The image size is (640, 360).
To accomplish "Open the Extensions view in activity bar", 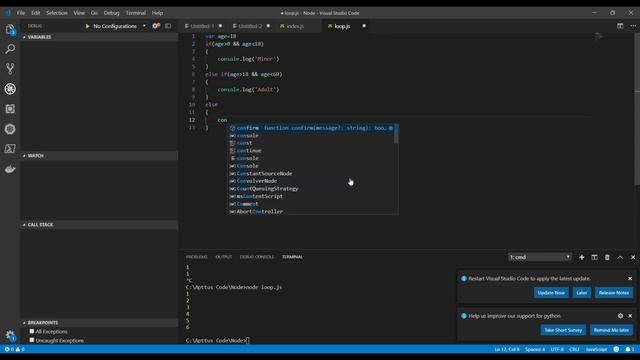I will (10, 109).
